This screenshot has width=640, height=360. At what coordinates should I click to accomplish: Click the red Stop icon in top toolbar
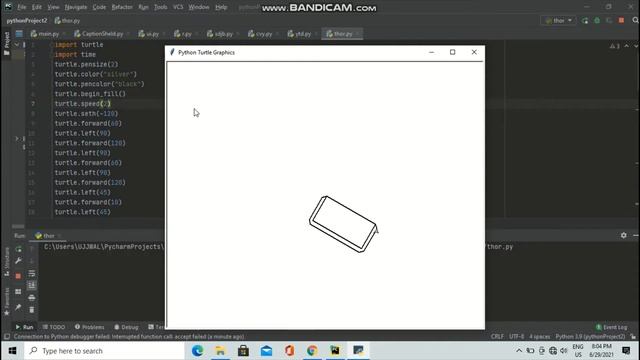(621, 20)
